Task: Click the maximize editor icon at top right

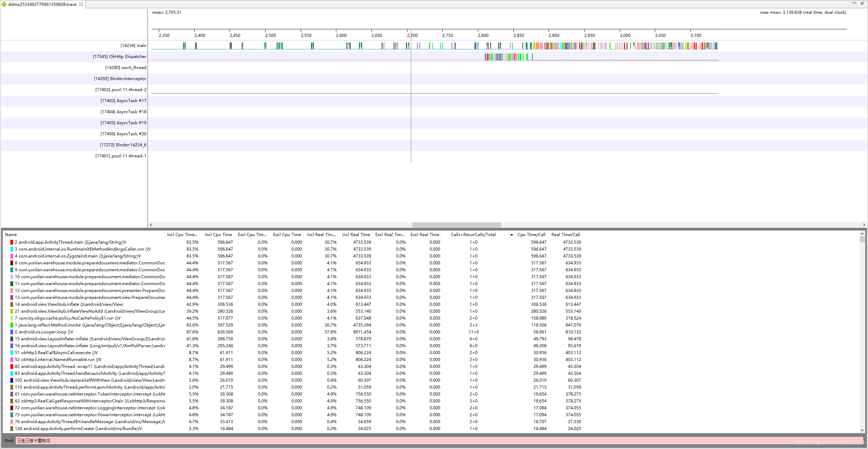Action: pyautogui.click(x=862, y=3)
